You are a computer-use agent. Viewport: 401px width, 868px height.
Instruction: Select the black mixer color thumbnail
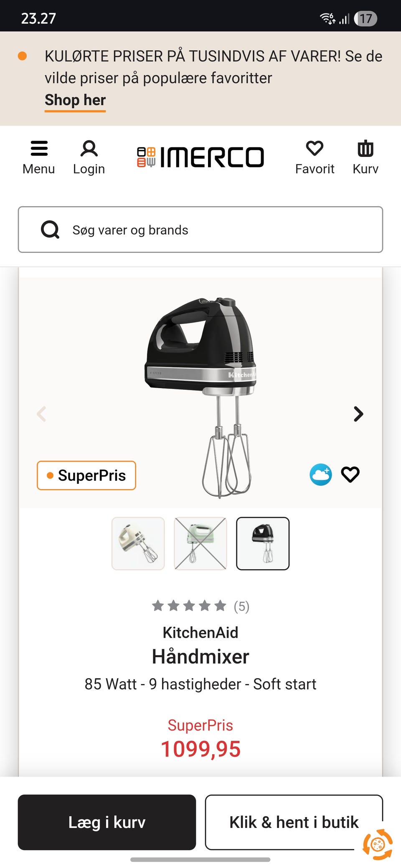coord(263,543)
